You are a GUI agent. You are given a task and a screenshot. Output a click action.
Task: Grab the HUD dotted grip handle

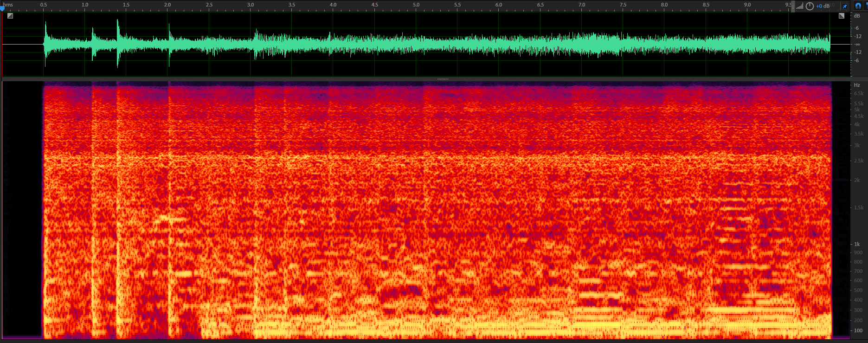(793, 6)
